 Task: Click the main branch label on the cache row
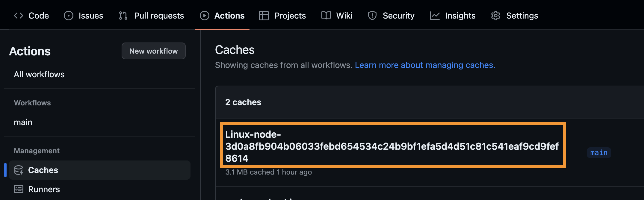tap(599, 153)
